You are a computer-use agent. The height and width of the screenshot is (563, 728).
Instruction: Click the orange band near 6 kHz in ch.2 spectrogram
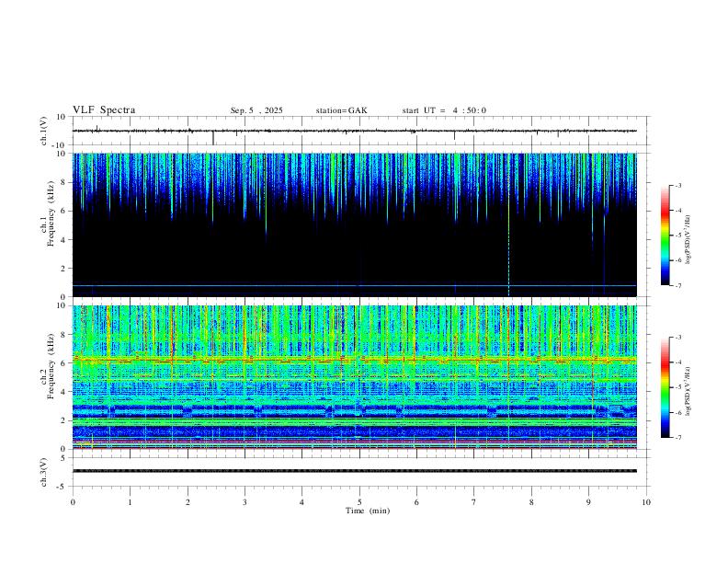(x=355, y=359)
